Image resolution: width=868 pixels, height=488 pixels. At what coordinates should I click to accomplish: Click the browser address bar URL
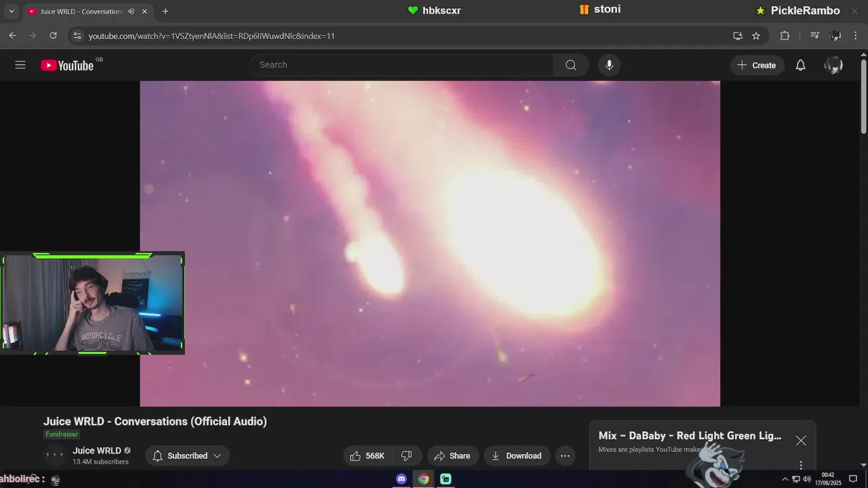coord(212,36)
